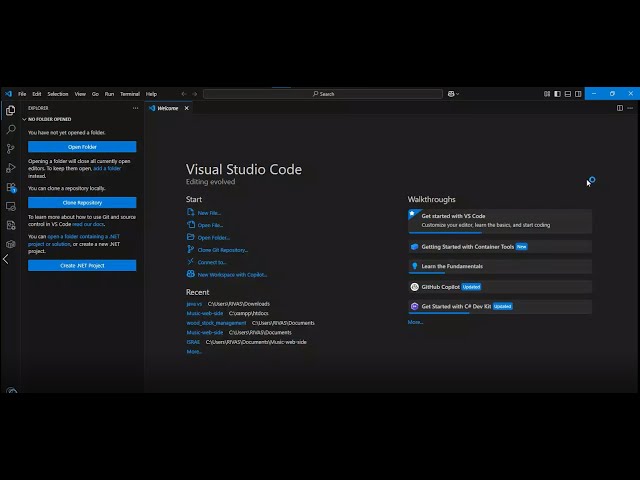Toggle the Secondary Side Bar layout button
640x480 pixels.
click(578, 94)
